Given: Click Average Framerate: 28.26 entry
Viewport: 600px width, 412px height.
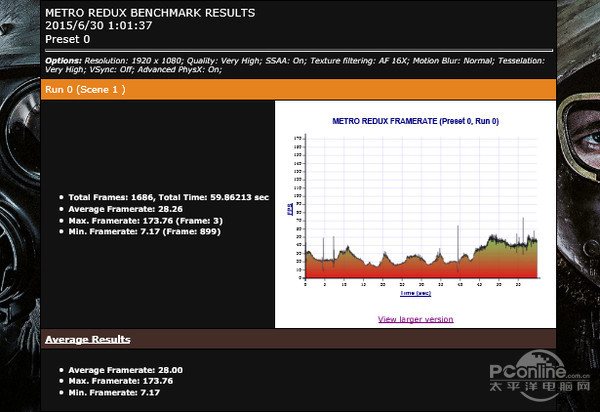Looking at the screenshot, I should [x=126, y=209].
